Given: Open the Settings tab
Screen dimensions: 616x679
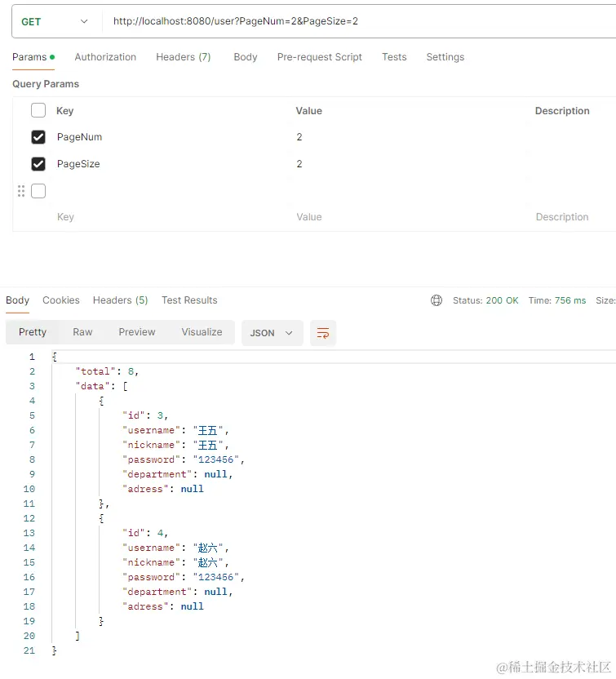Looking at the screenshot, I should pyautogui.click(x=445, y=57).
